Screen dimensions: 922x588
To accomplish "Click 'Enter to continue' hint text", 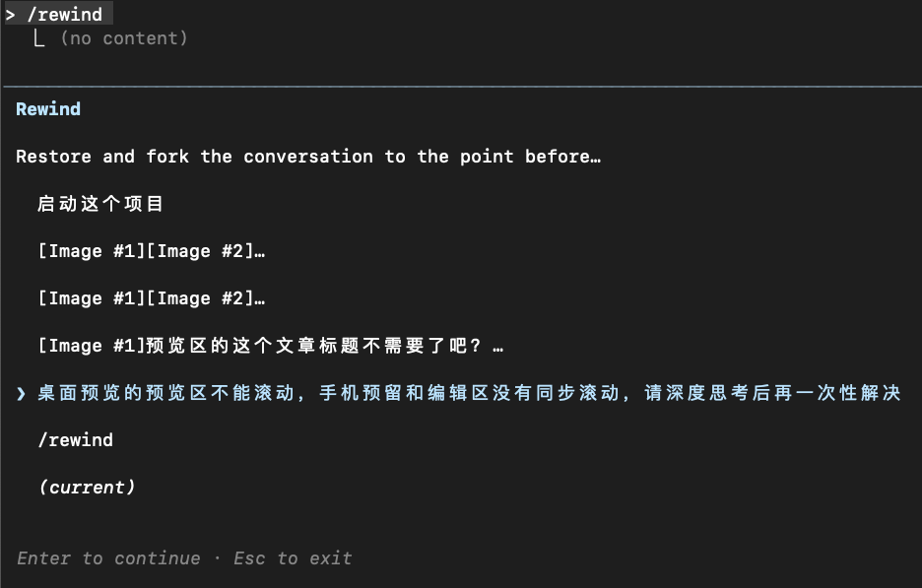I will (x=108, y=558).
